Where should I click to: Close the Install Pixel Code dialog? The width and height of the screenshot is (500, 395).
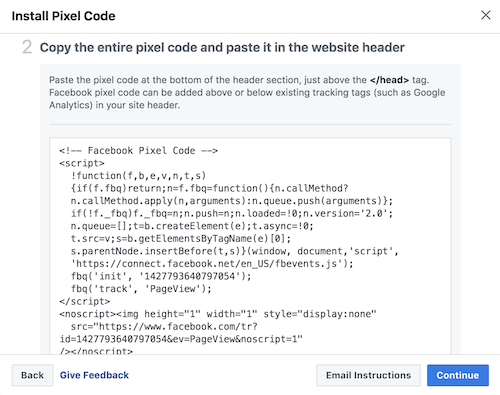[x=486, y=15]
